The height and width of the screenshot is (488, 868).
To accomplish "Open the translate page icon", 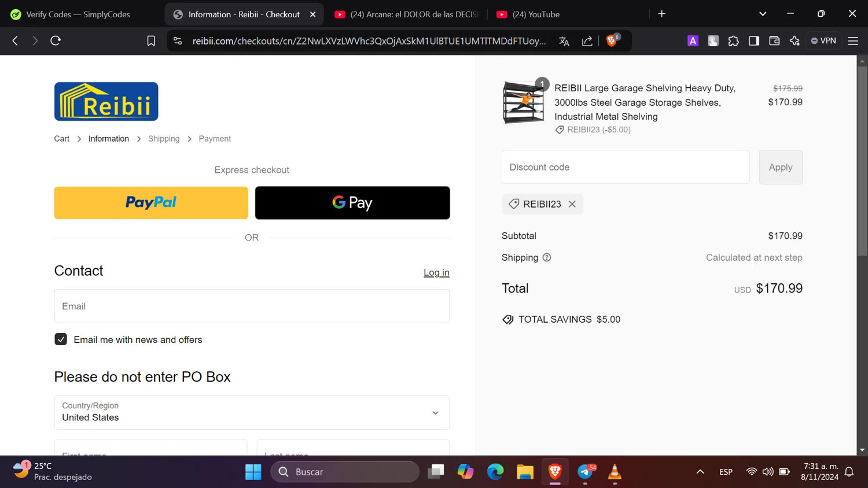I will click(x=564, y=40).
